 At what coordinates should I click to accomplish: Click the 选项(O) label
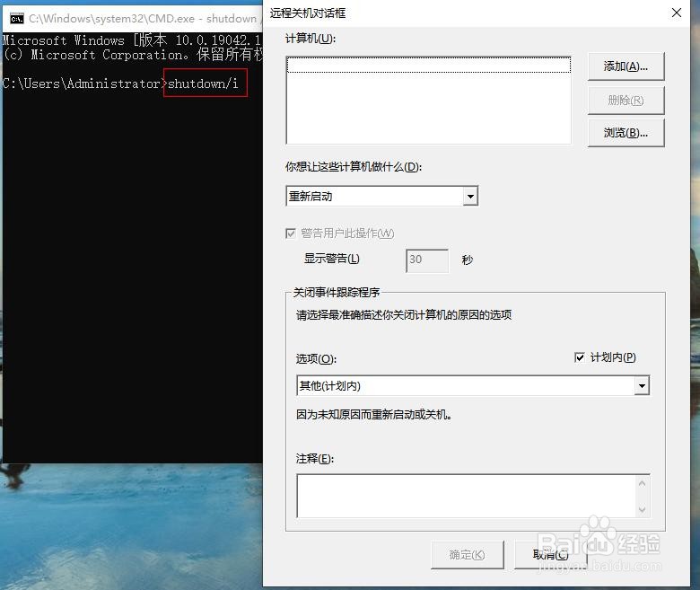pos(316,358)
